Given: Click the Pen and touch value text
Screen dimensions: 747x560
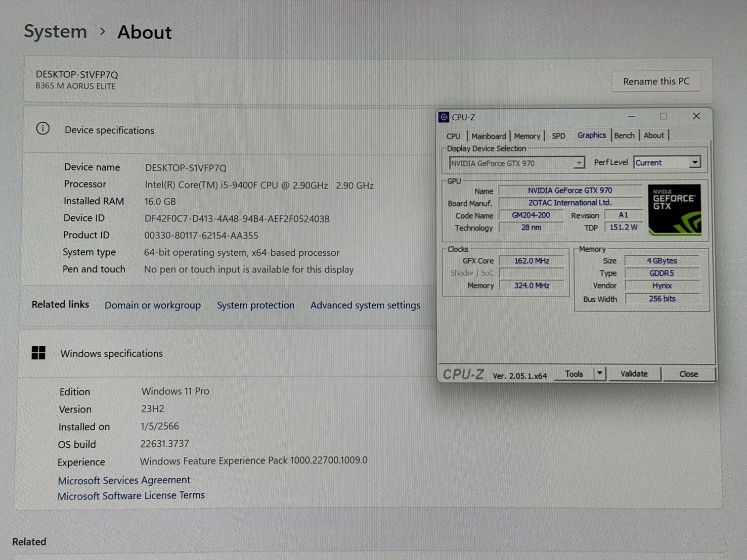Looking at the screenshot, I should pyautogui.click(x=249, y=269).
